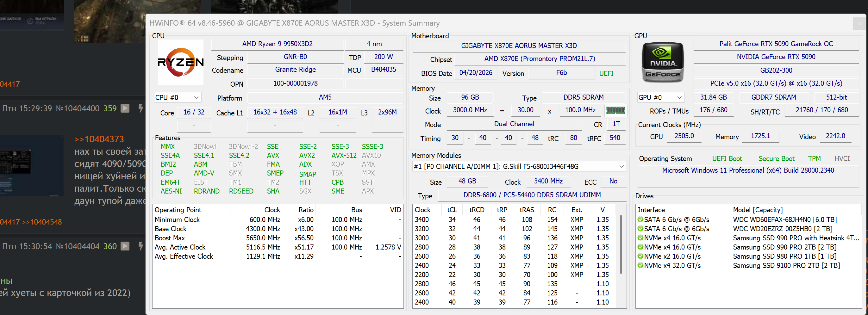Click the GPU clock 2505.0 value
Screen dimensions: 868x315
coord(684,136)
